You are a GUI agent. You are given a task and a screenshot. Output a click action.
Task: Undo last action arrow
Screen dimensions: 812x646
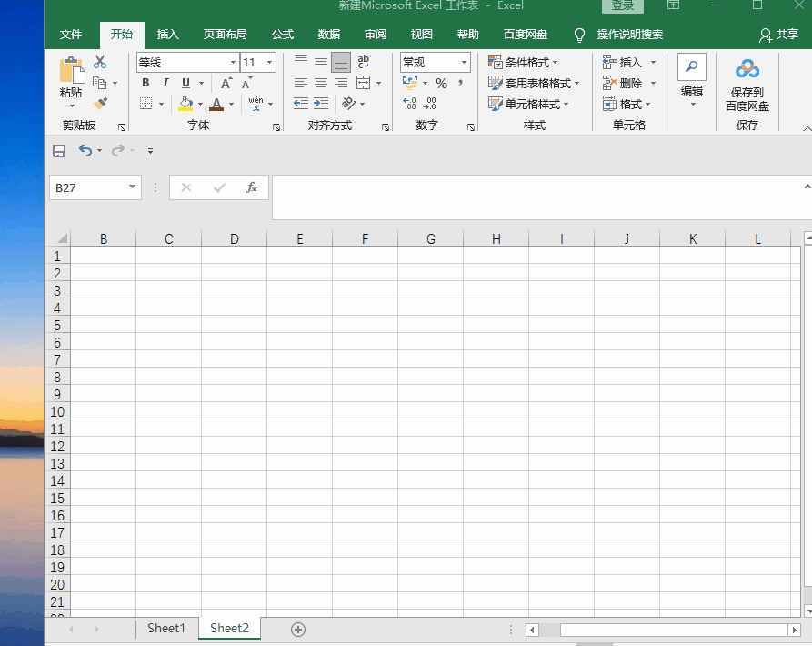pos(85,150)
